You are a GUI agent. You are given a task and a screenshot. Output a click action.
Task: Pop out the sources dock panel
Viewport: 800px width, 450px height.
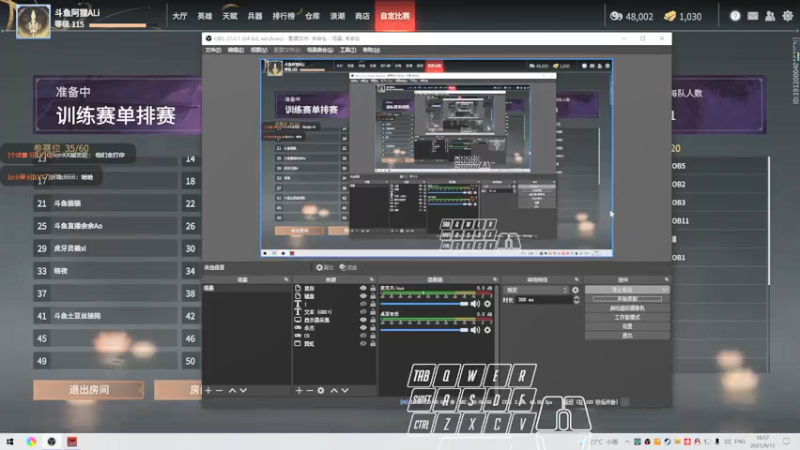pyautogui.click(x=371, y=280)
